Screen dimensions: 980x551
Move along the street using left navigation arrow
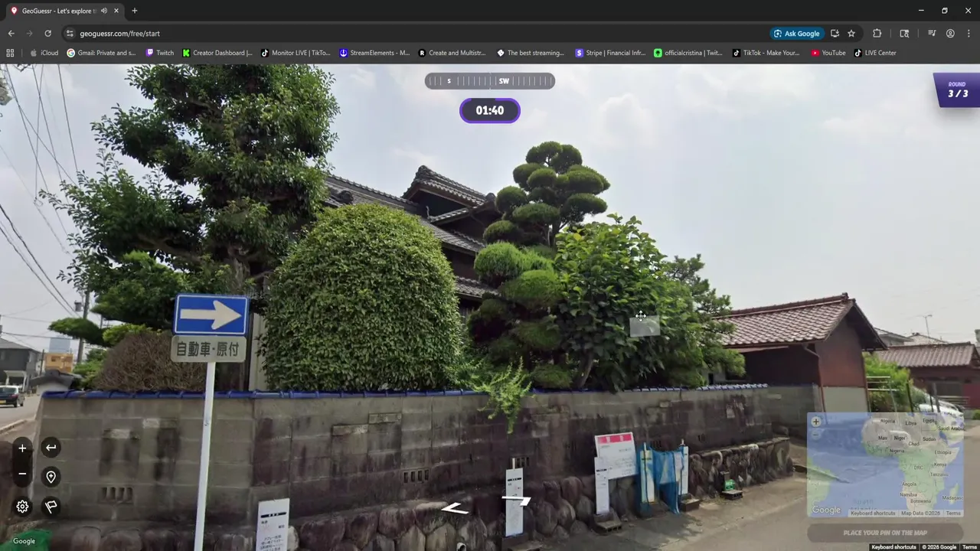coord(454,508)
